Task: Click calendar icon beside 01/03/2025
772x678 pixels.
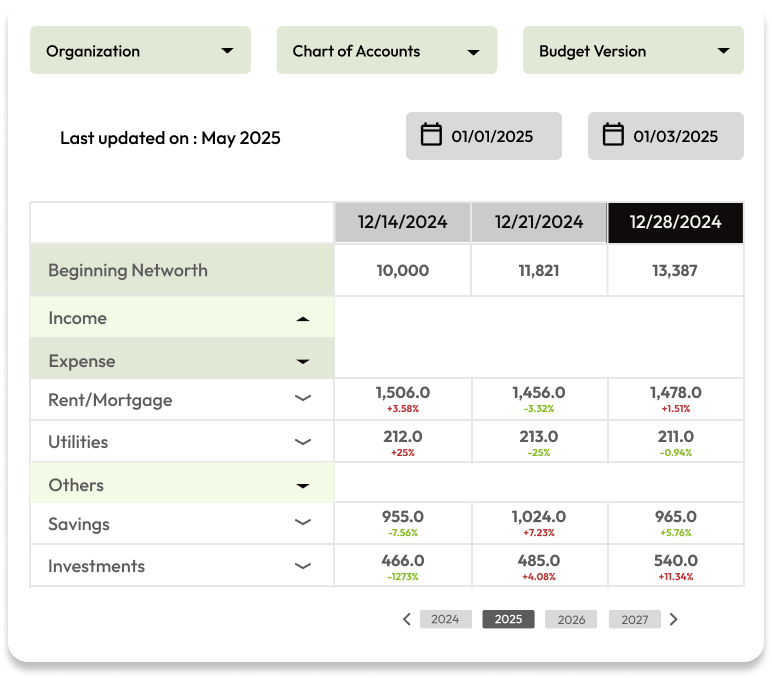Action: (x=613, y=134)
